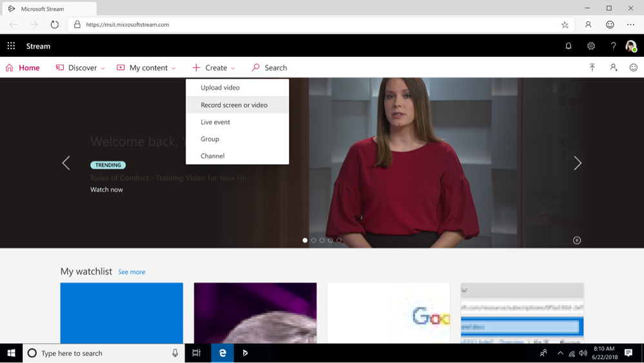This screenshot has height=363, width=644.
Task: Click the volume speaker tray icon
Action: (x=583, y=353)
